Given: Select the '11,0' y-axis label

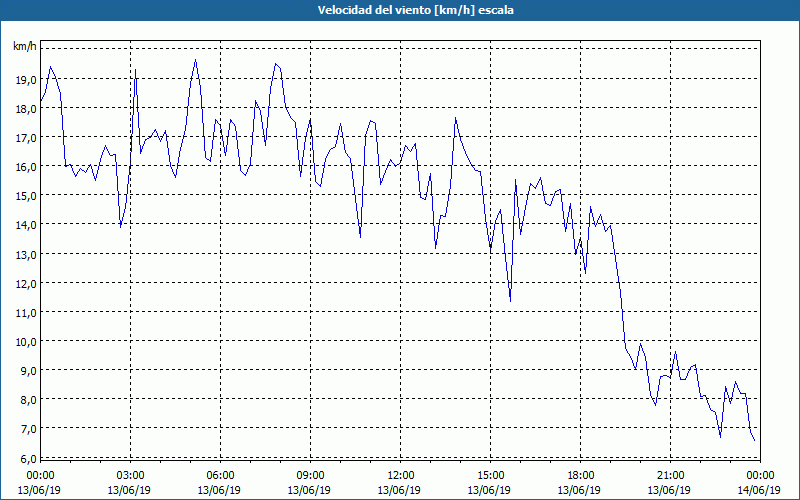Looking at the screenshot, I should pos(26,313).
